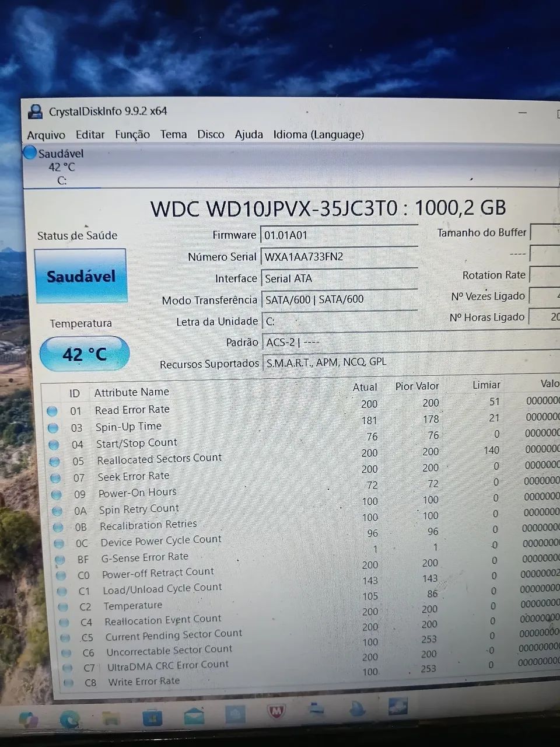Click the large Saudável health status button
The image size is (560, 747).
coord(80,276)
